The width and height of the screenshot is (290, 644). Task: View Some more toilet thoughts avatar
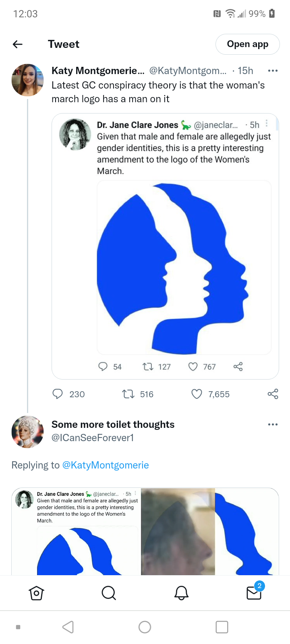[x=27, y=431]
